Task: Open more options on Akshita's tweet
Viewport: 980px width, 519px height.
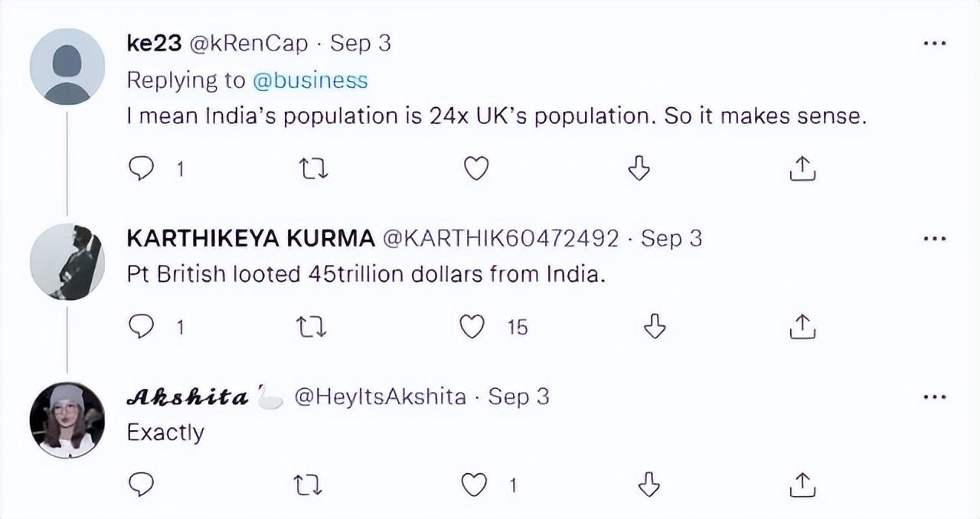Action: point(935,397)
